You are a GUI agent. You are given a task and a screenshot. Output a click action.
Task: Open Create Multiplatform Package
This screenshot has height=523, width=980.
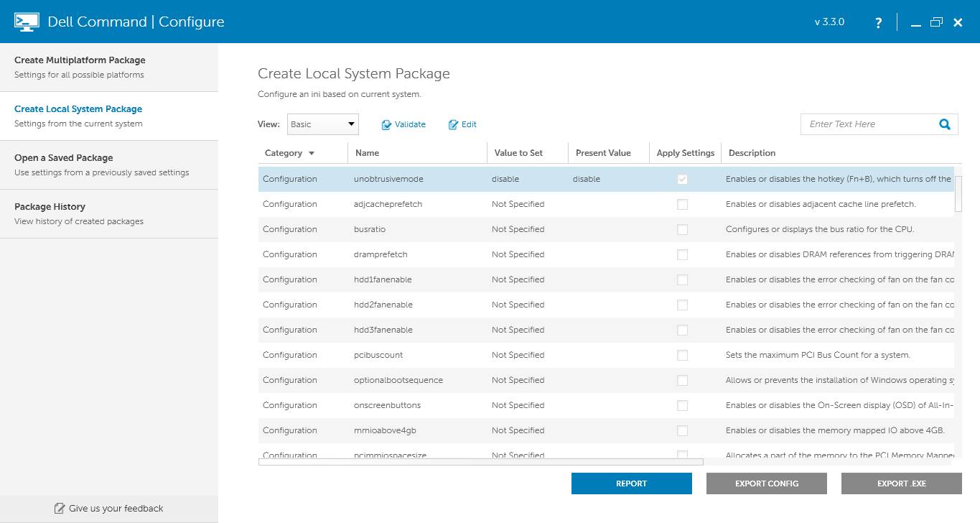coord(109,67)
